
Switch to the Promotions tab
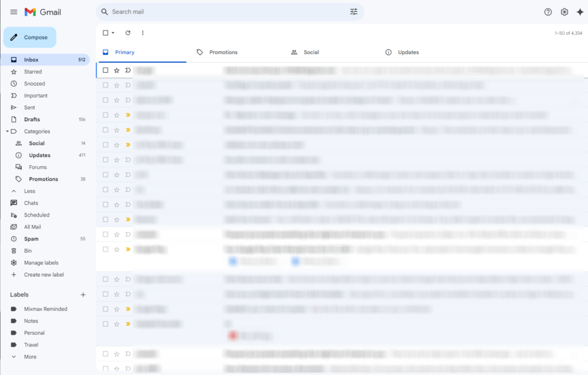pos(223,52)
